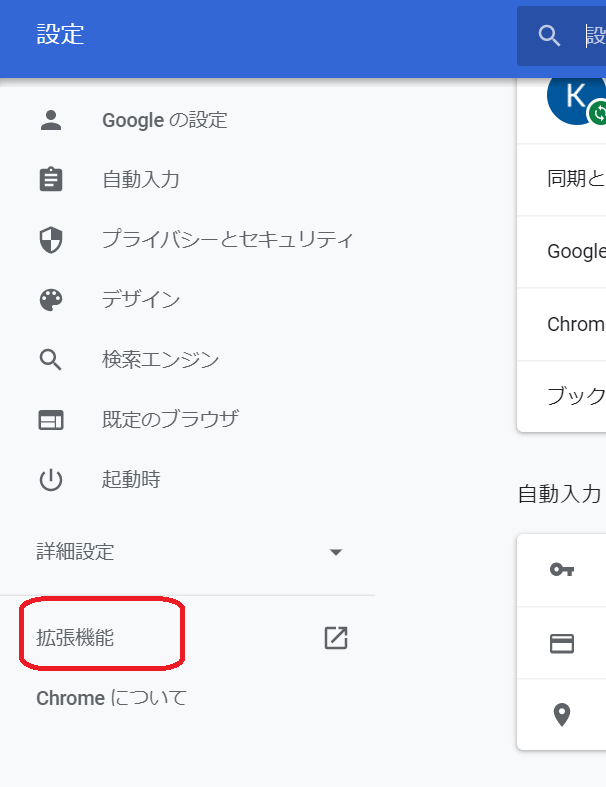Click the key icon for passwords
Viewport: 606px width, 787px height.
(x=562, y=570)
